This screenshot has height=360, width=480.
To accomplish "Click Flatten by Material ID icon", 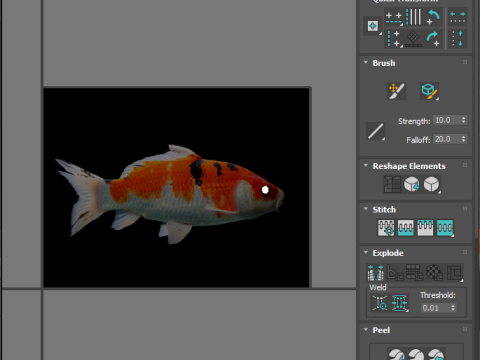I will pyautogui.click(x=435, y=273).
